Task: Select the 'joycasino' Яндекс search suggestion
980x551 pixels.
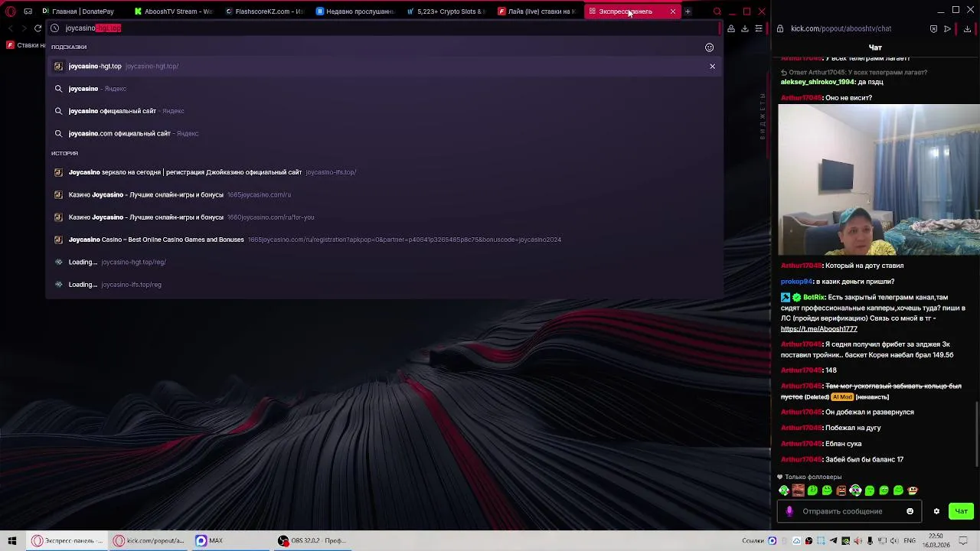Action: pos(383,89)
